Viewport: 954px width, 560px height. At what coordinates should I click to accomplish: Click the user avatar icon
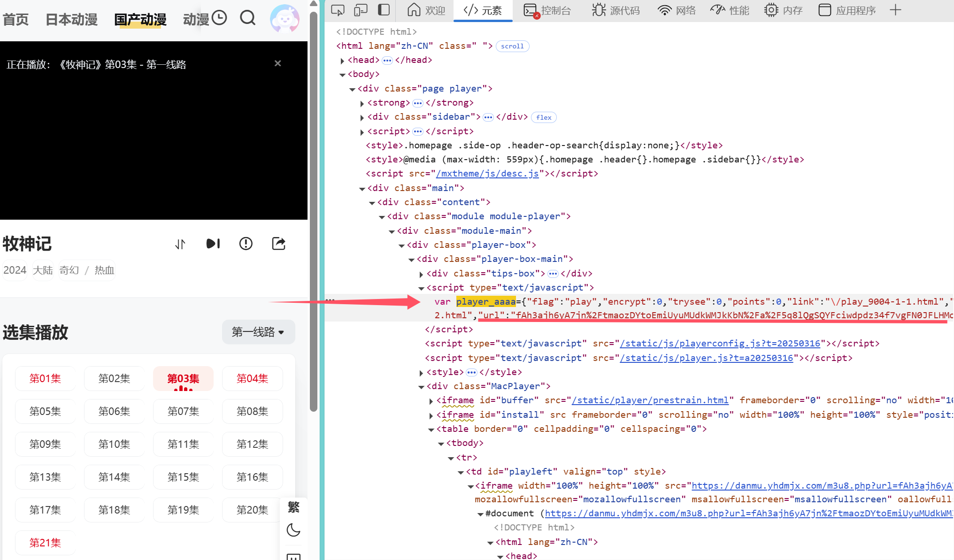[285, 19]
